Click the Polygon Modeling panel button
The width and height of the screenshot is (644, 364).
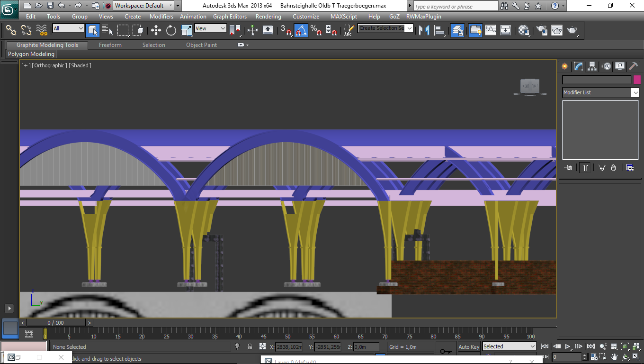(x=31, y=54)
